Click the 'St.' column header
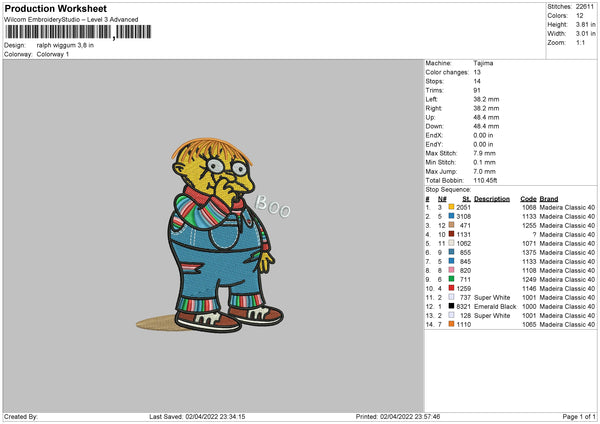 pos(466,199)
